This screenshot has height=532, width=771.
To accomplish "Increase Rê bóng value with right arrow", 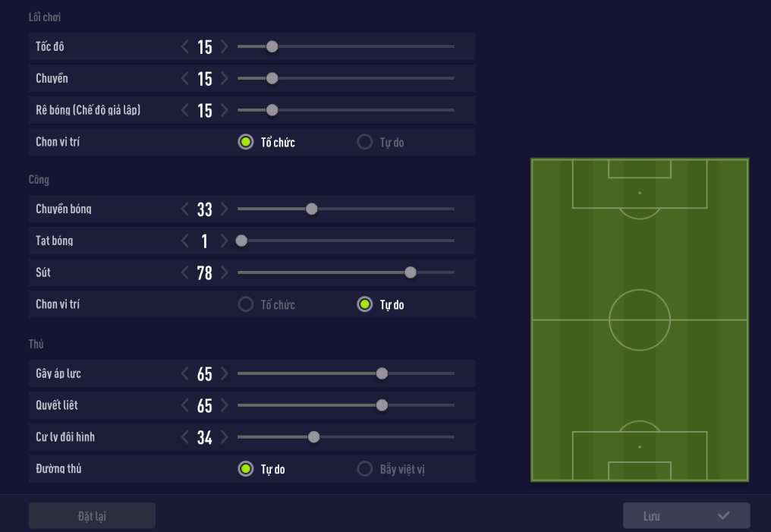I will tap(224, 111).
